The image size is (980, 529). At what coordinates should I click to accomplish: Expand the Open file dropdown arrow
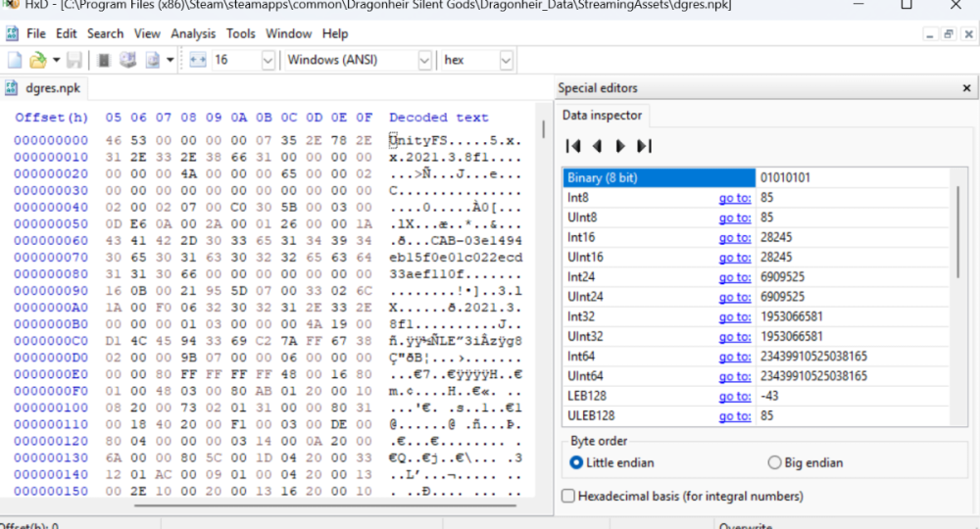click(56, 60)
